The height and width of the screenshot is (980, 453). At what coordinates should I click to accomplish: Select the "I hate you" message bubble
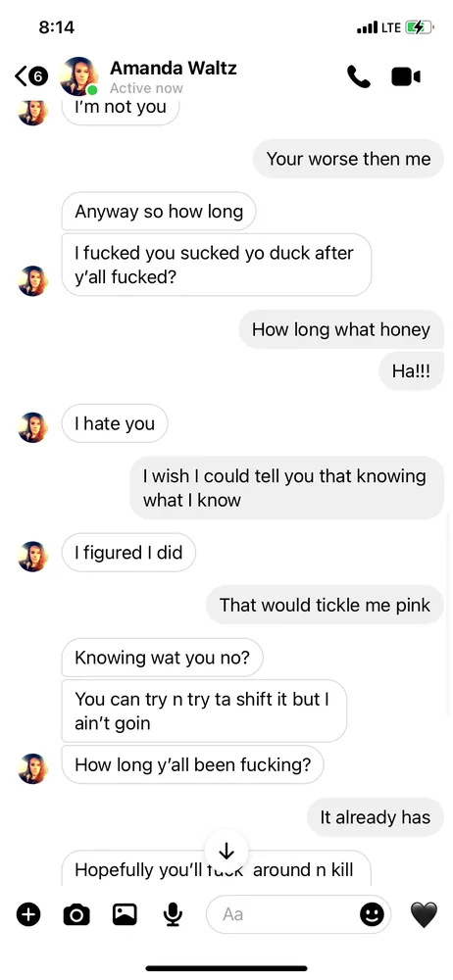115,423
